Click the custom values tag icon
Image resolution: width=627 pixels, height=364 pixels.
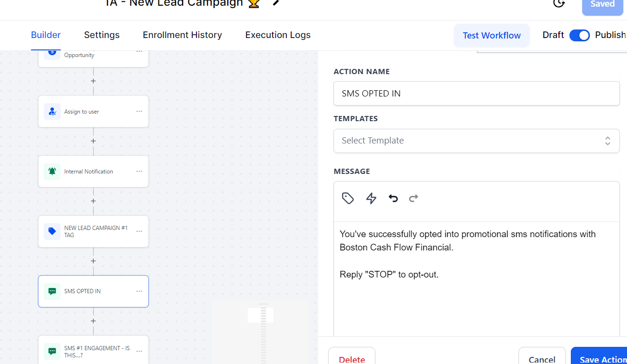348,198
